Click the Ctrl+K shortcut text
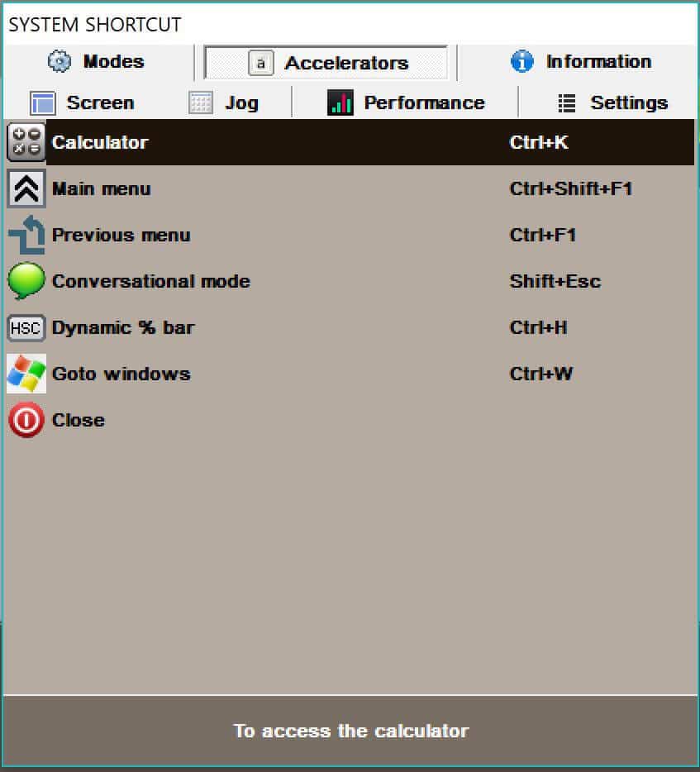 (x=539, y=142)
